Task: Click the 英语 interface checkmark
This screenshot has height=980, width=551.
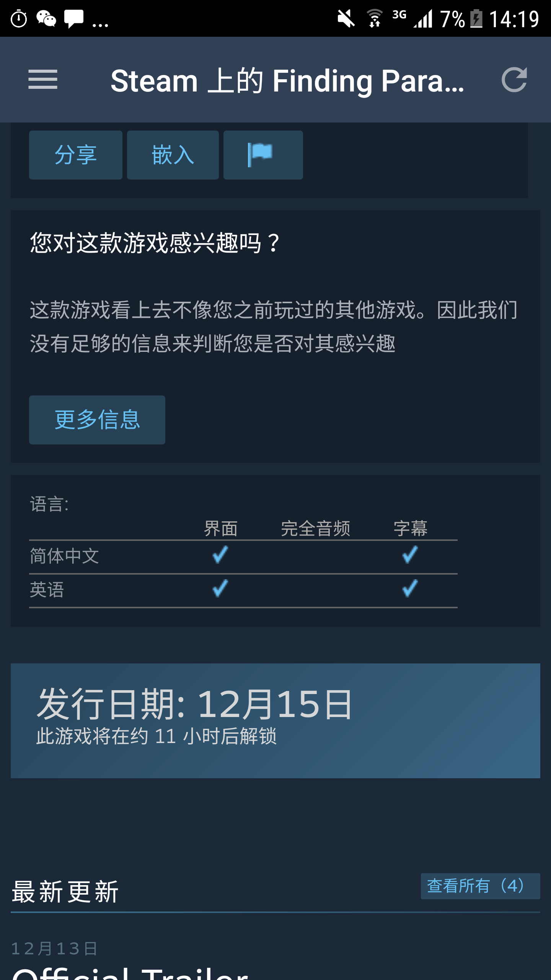Action: click(220, 588)
